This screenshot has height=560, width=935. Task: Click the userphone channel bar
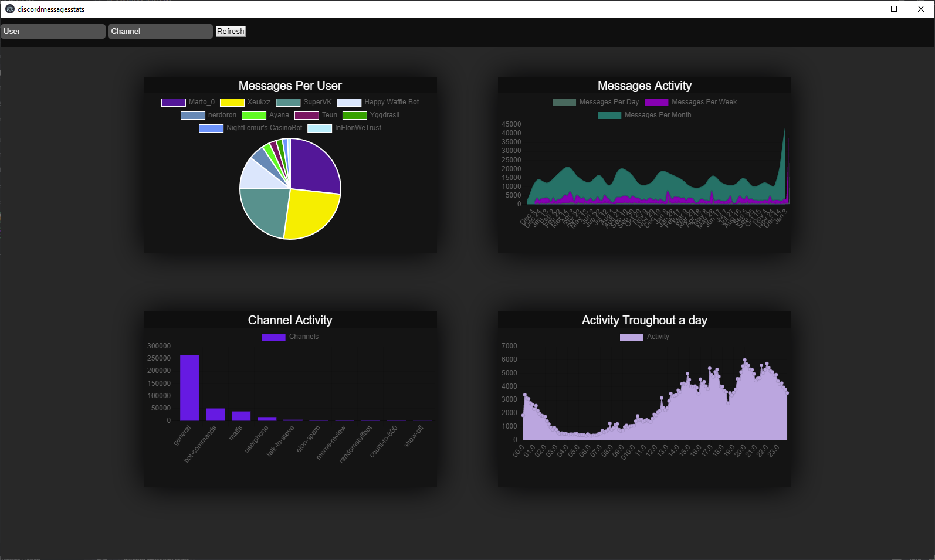tap(267, 419)
